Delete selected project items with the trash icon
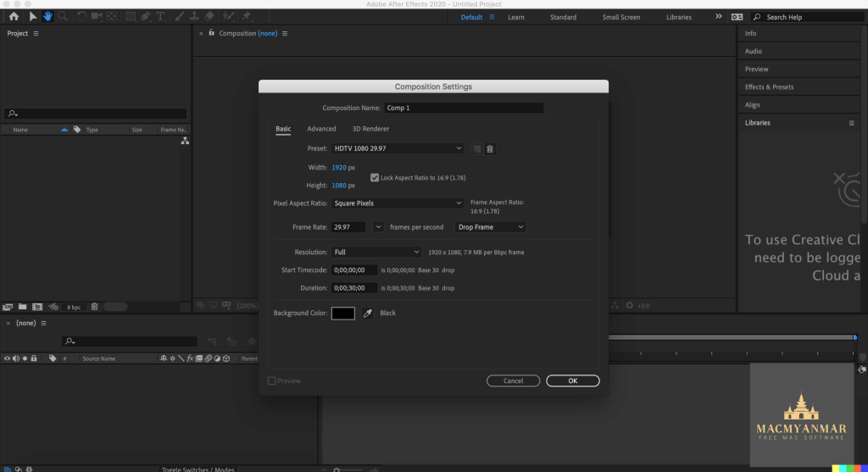The image size is (868, 472). pyautogui.click(x=94, y=307)
